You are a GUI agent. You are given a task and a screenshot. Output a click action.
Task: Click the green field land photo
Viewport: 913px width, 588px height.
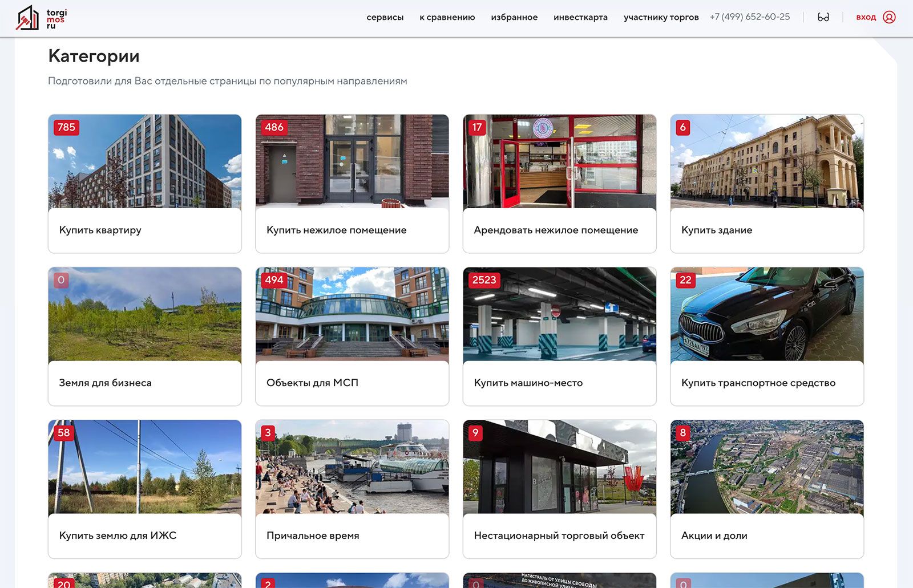tap(145, 314)
